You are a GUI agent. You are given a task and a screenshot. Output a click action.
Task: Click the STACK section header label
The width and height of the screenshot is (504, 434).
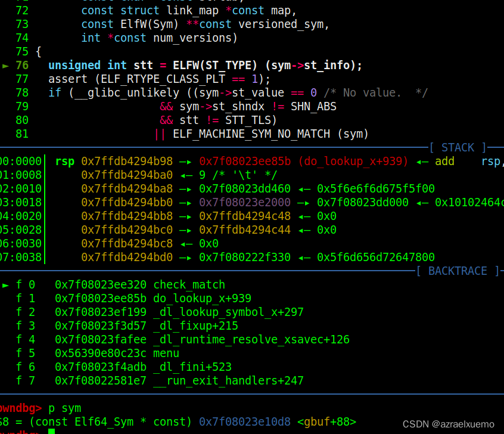coord(458,148)
